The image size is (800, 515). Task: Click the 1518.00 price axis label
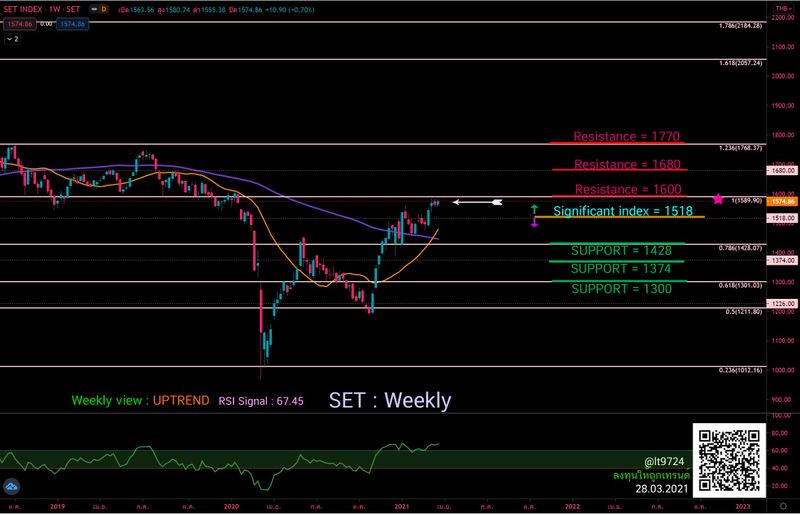(782, 218)
